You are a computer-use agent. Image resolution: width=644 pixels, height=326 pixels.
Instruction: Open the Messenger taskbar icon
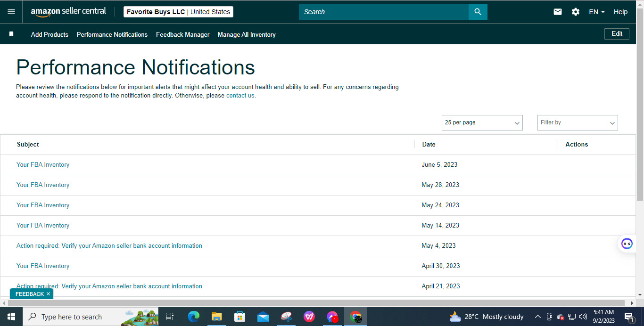332,317
